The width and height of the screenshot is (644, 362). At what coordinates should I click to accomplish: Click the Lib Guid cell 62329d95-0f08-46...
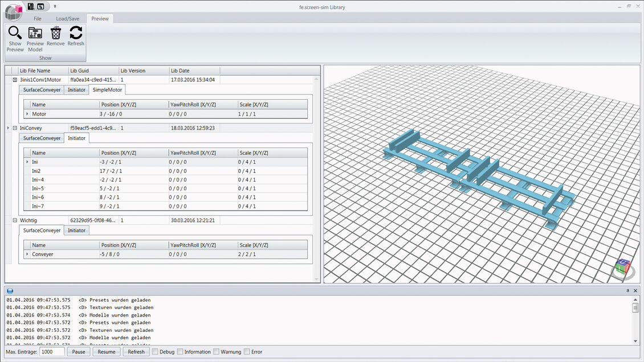[x=93, y=221]
